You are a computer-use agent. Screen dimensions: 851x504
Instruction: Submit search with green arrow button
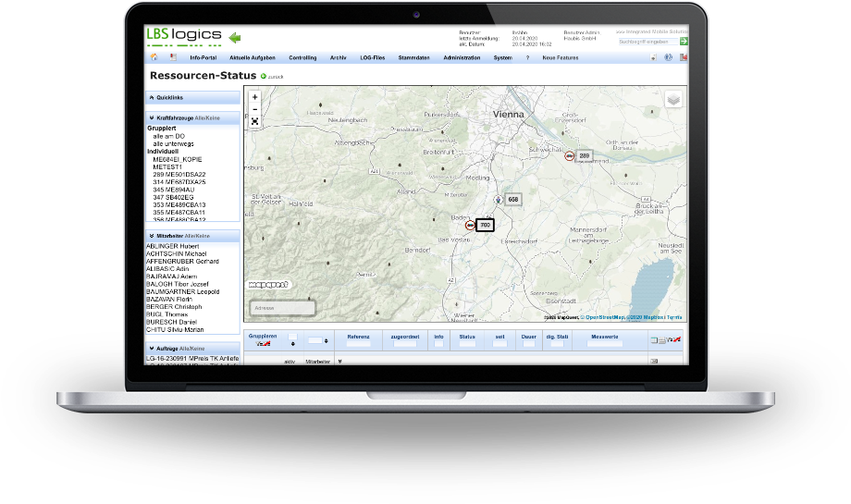(684, 42)
